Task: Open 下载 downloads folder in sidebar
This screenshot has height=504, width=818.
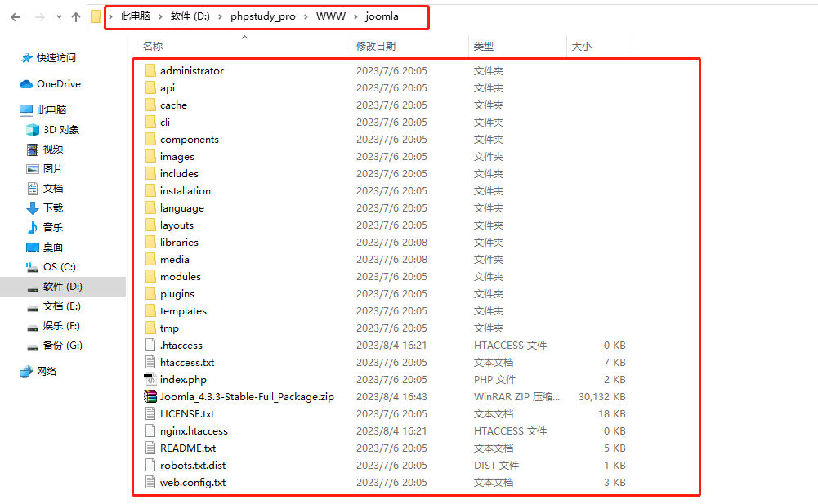Action: click(52, 208)
